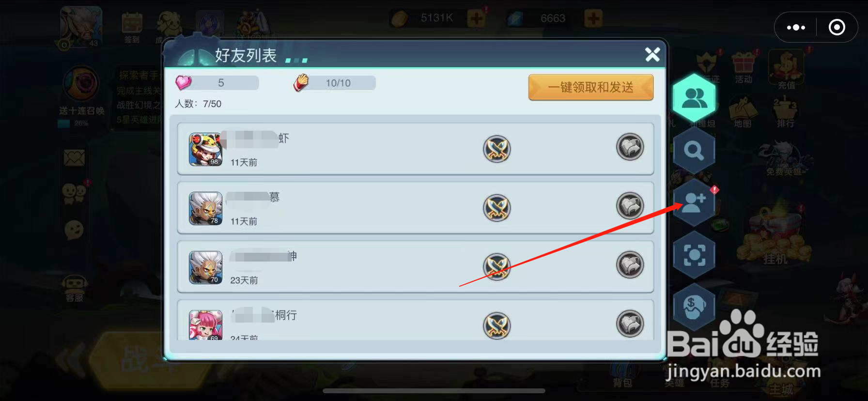Click the fries stamina counter 10/10
Image resolution: width=868 pixels, height=401 pixels.
[x=334, y=83]
